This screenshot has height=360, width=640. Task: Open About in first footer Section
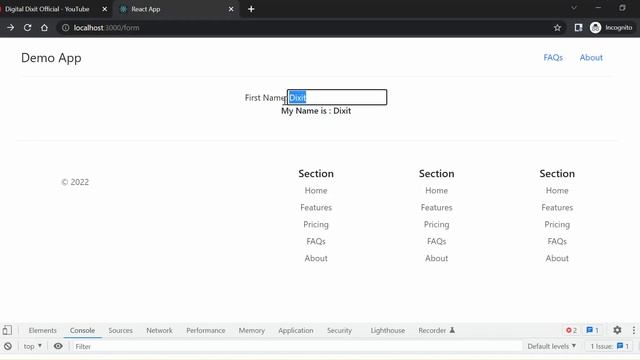click(316, 258)
